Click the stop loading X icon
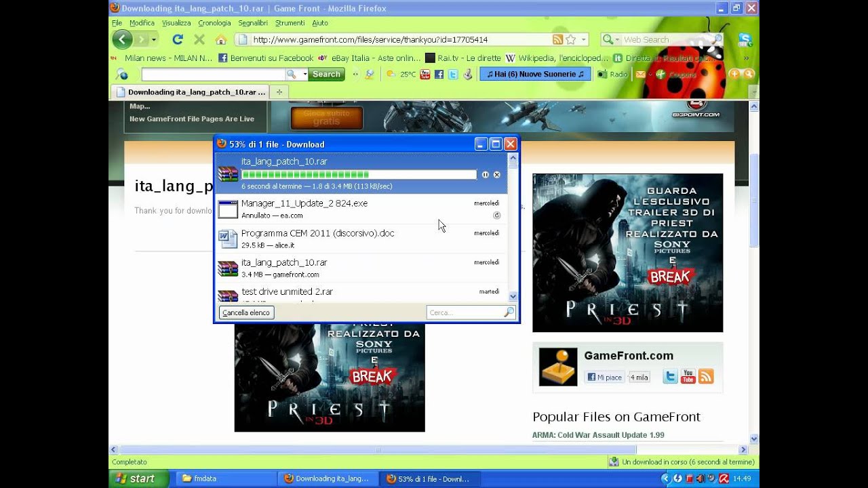 click(199, 39)
